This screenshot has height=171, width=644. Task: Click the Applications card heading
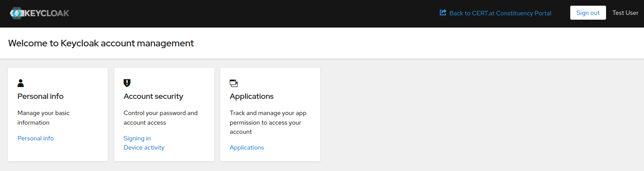[x=252, y=96]
